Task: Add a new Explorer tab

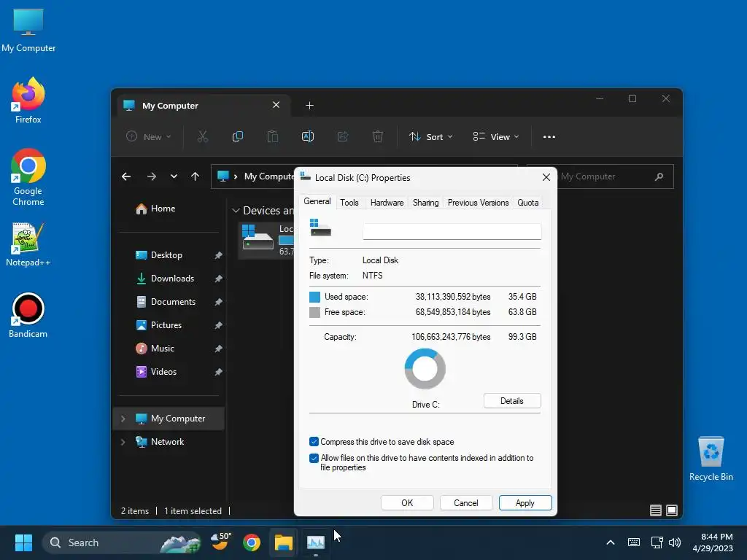Action: coord(309,105)
